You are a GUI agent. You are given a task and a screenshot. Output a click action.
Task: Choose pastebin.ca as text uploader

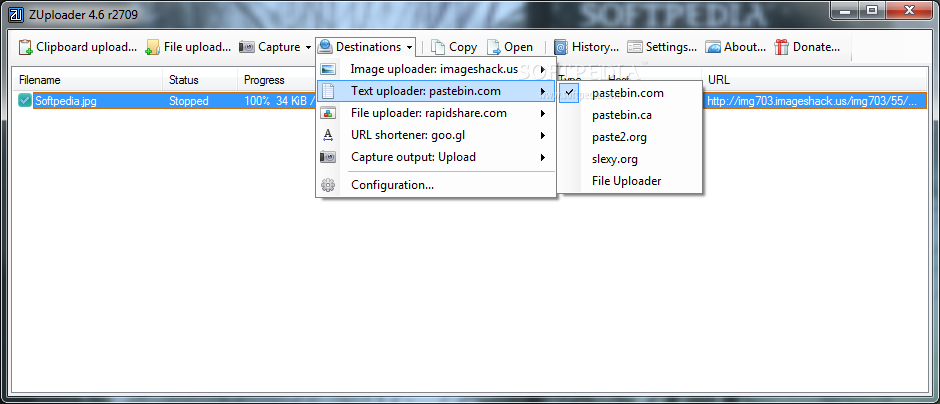(629, 115)
